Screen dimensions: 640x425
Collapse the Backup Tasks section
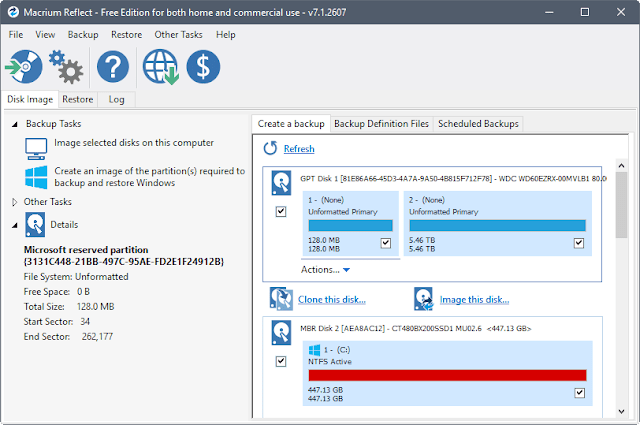coord(15,124)
